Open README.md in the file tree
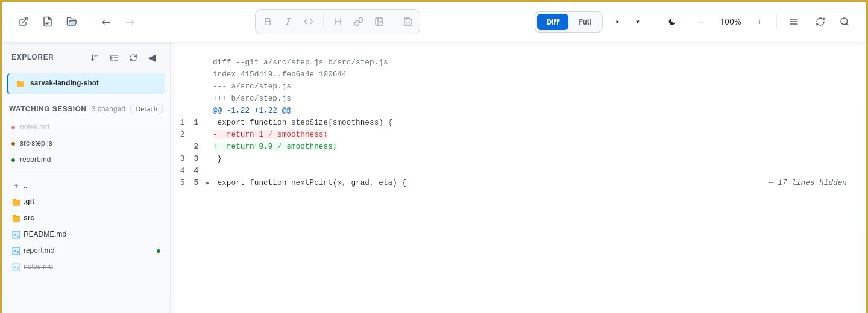This screenshot has width=868, height=313. tap(86, 234)
